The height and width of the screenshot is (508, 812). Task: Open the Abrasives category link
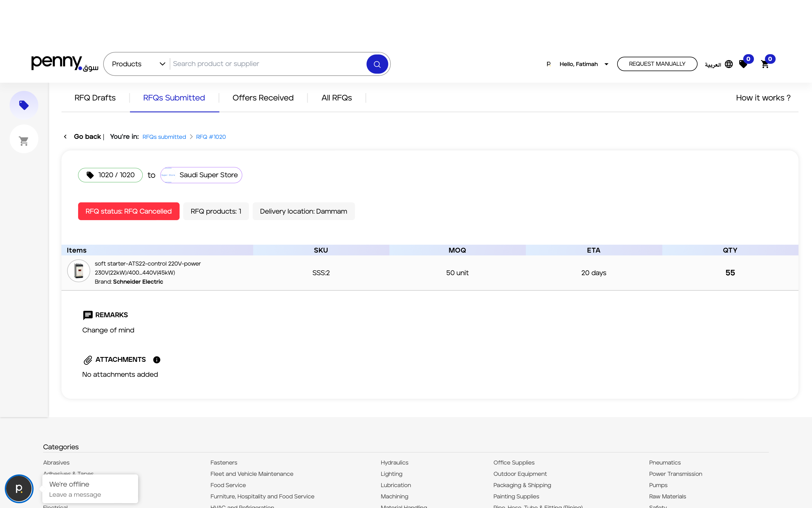pyautogui.click(x=56, y=463)
